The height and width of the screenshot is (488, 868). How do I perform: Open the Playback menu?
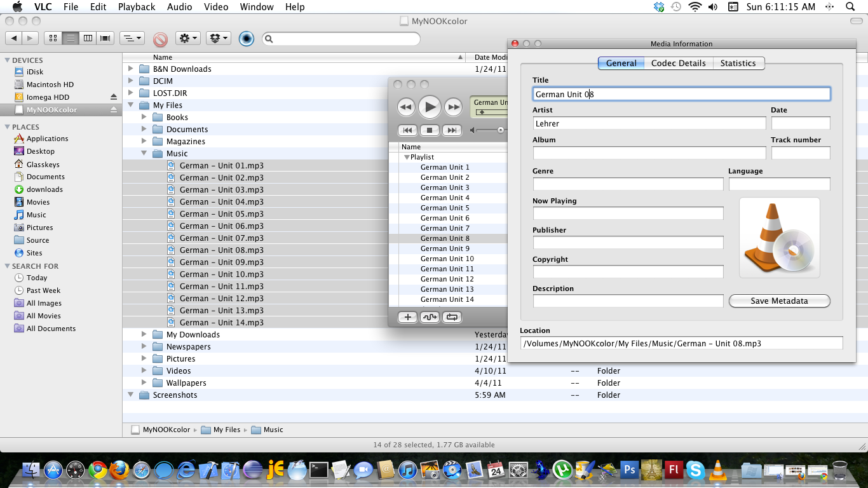[x=137, y=7]
